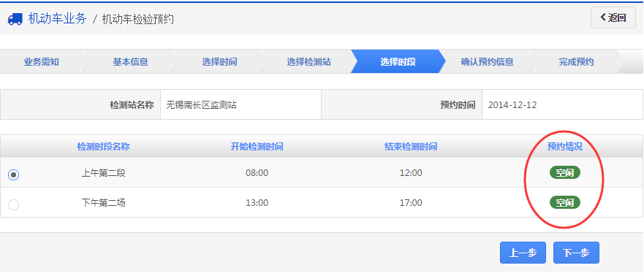
Task: Click the active 选择时段 step
Action: coord(398,62)
